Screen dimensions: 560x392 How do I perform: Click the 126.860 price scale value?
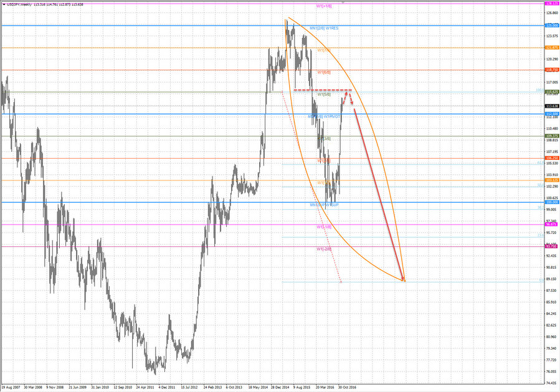[x=551, y=12]
